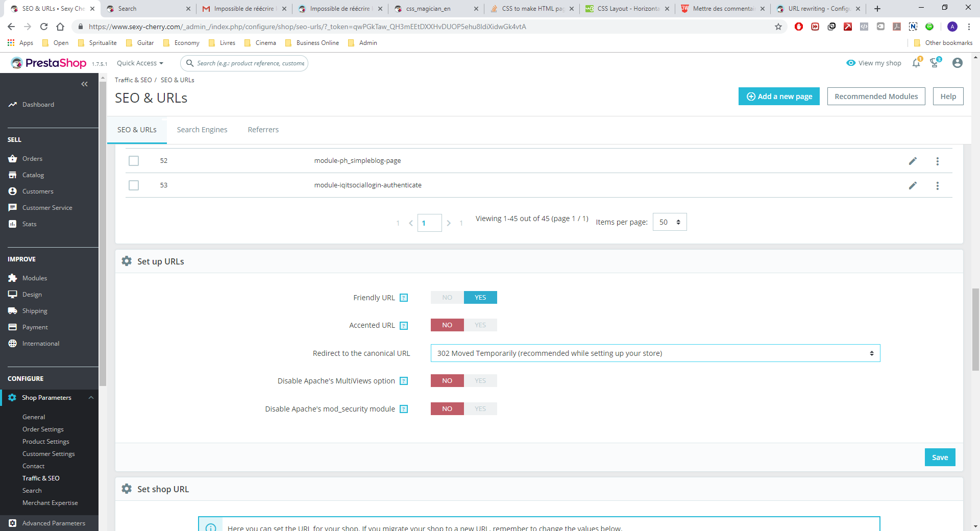Open the Items per page dropdown

[670, 222]
